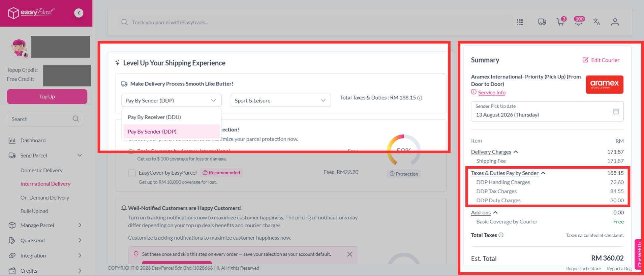Image resolution: width=644 pixels, height=276 pixels.
Task: Collapse the Send Parcel menu
Action: click(x=80, y=156)
